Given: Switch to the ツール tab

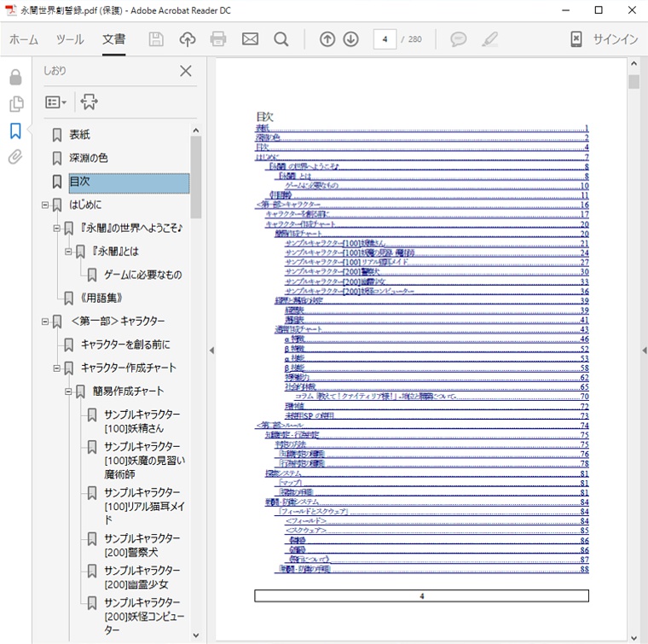Looking at the screenshot, I should click(70, 39).
